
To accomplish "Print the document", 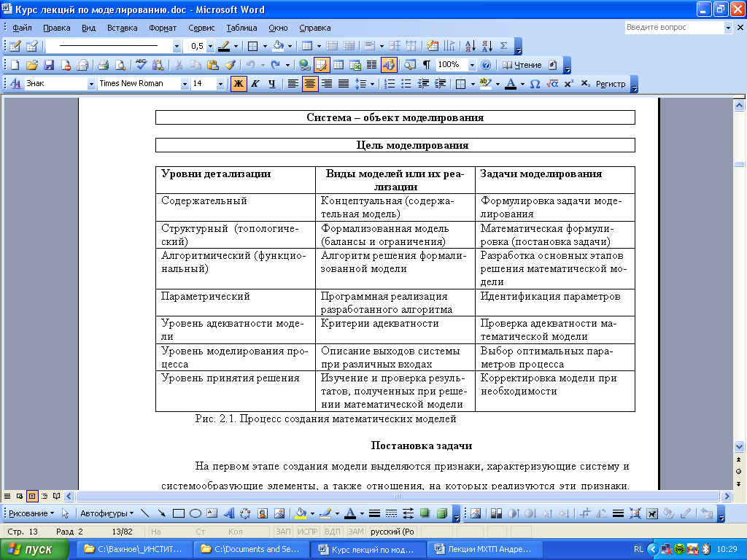I will click(x=103, y=65).
